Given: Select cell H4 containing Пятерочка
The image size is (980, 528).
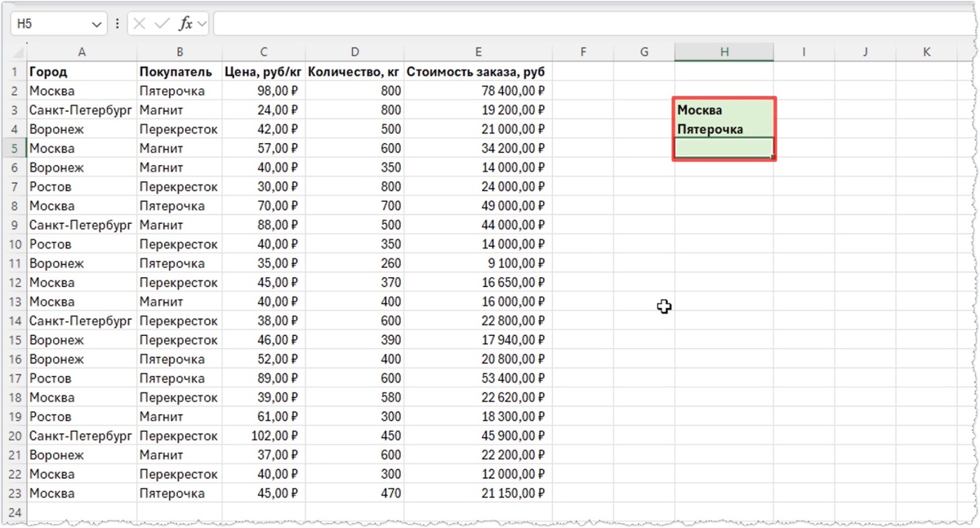Looking at the screenshot, I should (724, 129).
